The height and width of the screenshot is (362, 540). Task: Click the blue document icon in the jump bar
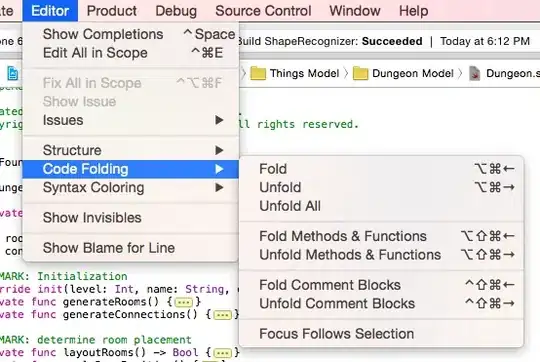point(13,73)
